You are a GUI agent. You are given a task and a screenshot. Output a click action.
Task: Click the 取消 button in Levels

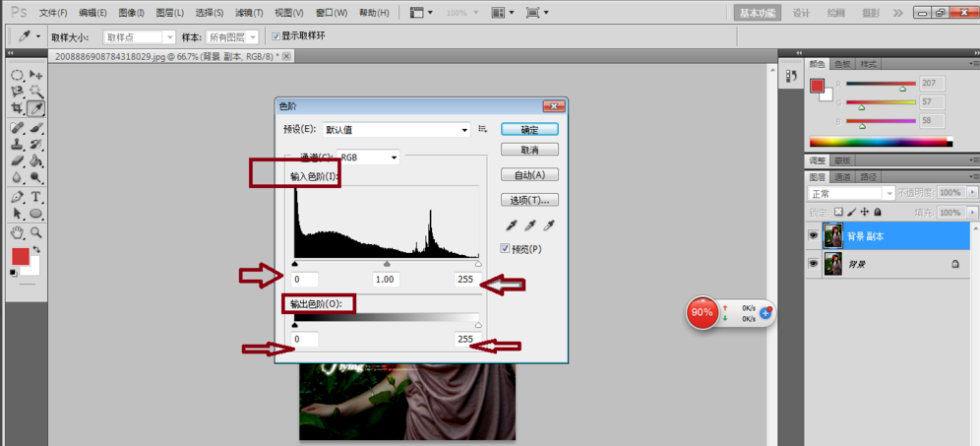coord(530,150)
